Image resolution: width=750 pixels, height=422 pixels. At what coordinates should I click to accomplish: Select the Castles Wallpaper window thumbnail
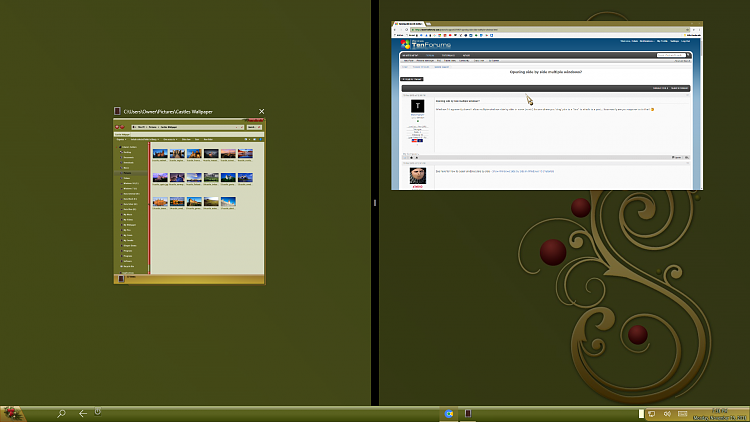tap(189, 201)
